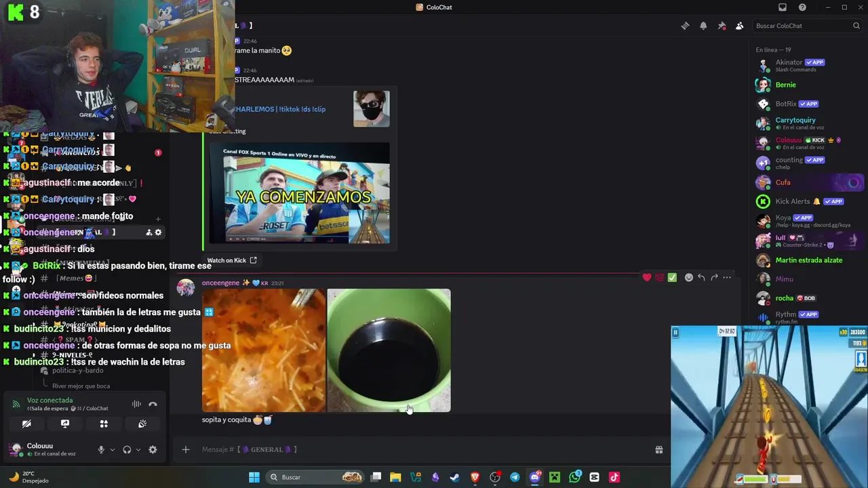Select Rythm in member list
This screenshot has height=488, width=868.
[807, 317]
